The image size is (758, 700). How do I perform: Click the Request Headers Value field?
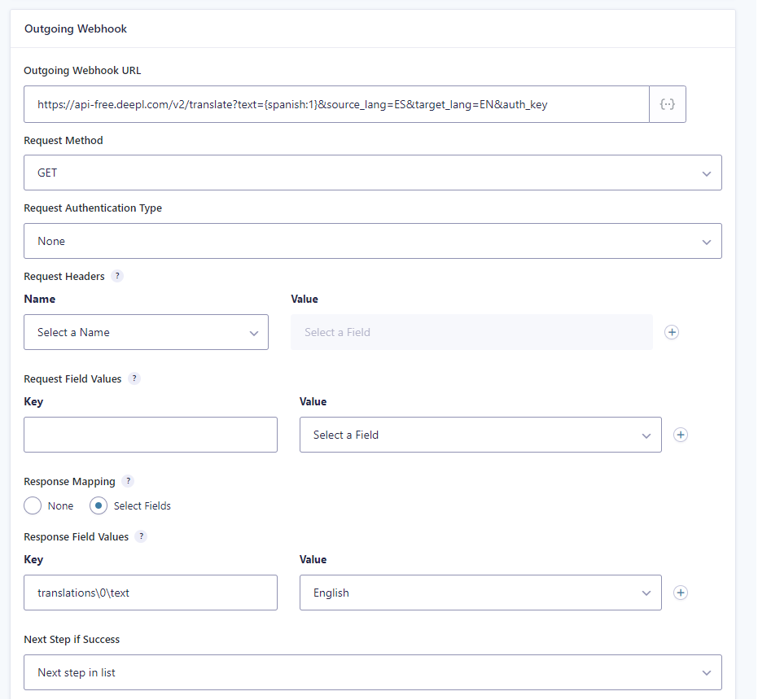(471, 332)
